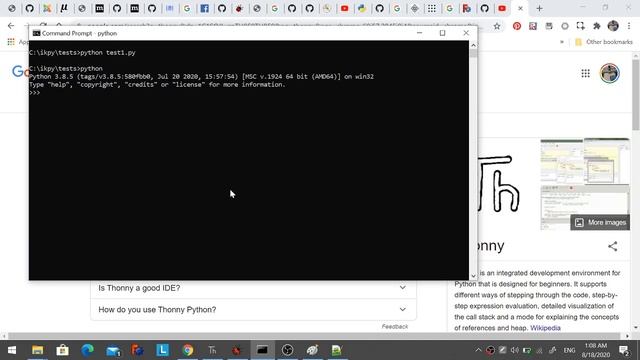This screenshot has height=360, width=640.
Task: Expand 'How do you use Thonny Python?' question
Action: pos(253,309)
